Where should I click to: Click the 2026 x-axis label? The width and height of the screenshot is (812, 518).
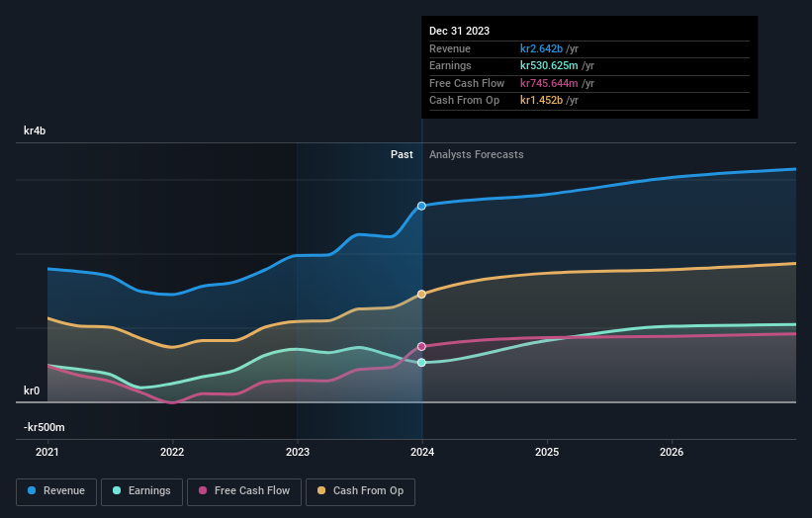coord(672,452)
